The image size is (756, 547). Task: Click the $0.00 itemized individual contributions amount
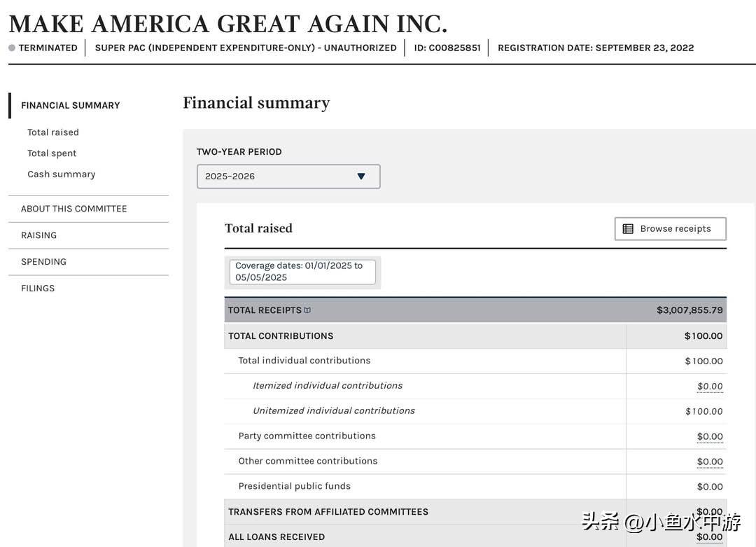click(710, 387)
